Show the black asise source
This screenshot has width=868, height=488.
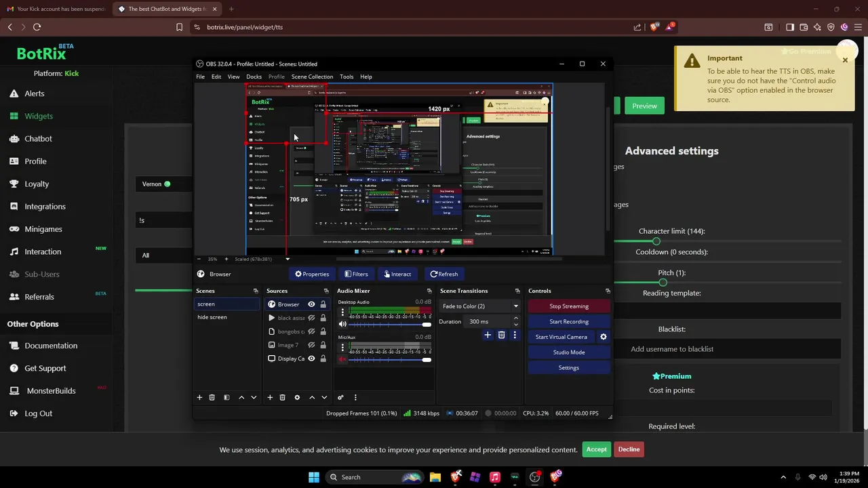click(x=311, y=318)
